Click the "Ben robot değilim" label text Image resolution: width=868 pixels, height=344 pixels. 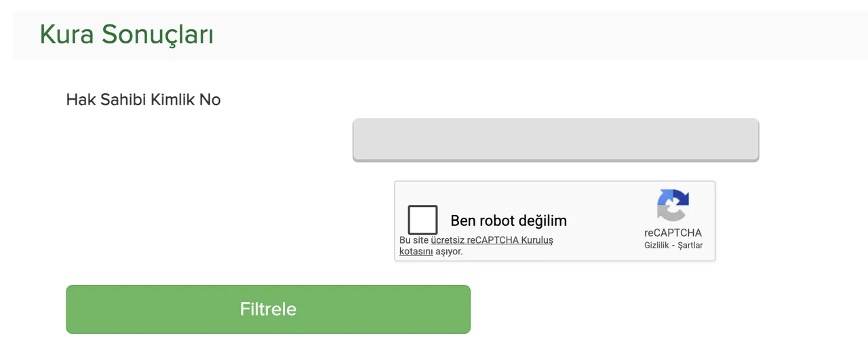coord(509,221)
